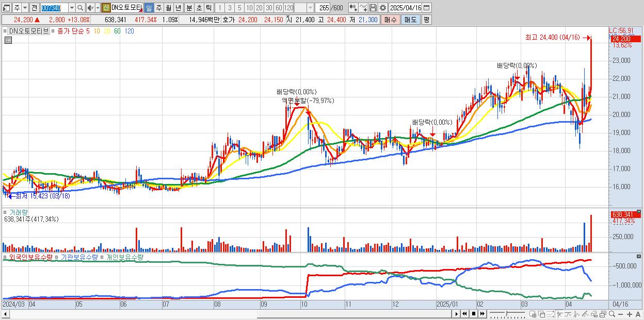Open the custom interval dropdown arrow
Screen dimensions: 644x320
tap(310, 8)
